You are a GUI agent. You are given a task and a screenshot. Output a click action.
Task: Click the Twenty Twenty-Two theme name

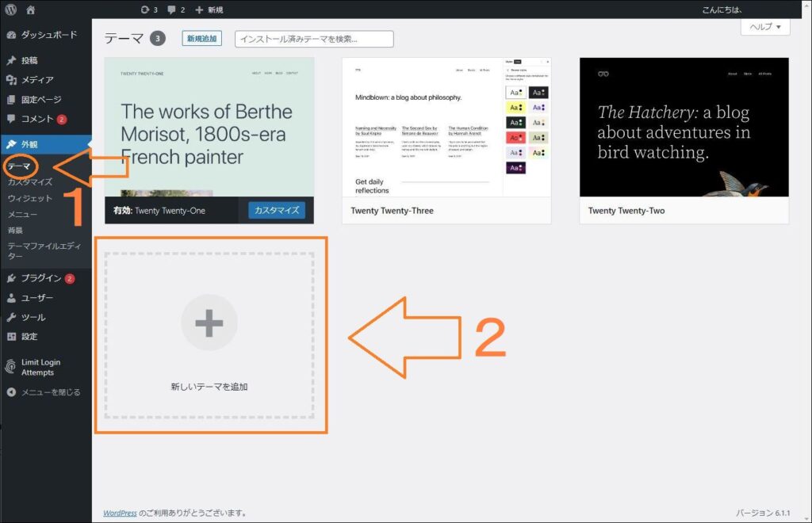[626, 211]
